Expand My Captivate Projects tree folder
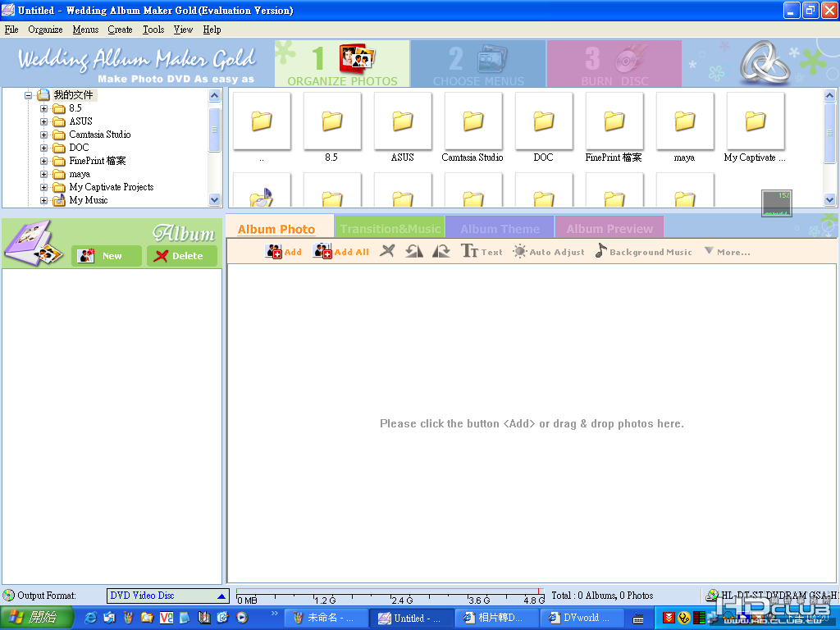This screenshot has width=840, height=630. [44, 187]
